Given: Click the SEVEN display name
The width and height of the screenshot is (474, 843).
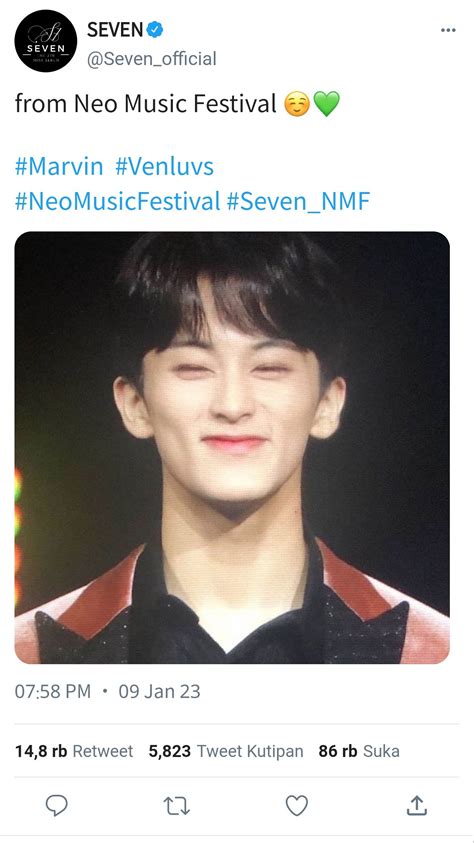Looking at the screenshot, I should point(115,30).
